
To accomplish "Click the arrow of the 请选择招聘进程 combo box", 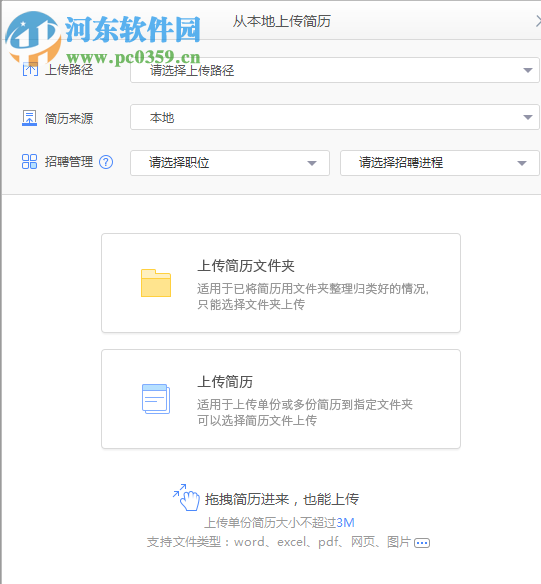I will pyautogui.click(x=522, y=163).
